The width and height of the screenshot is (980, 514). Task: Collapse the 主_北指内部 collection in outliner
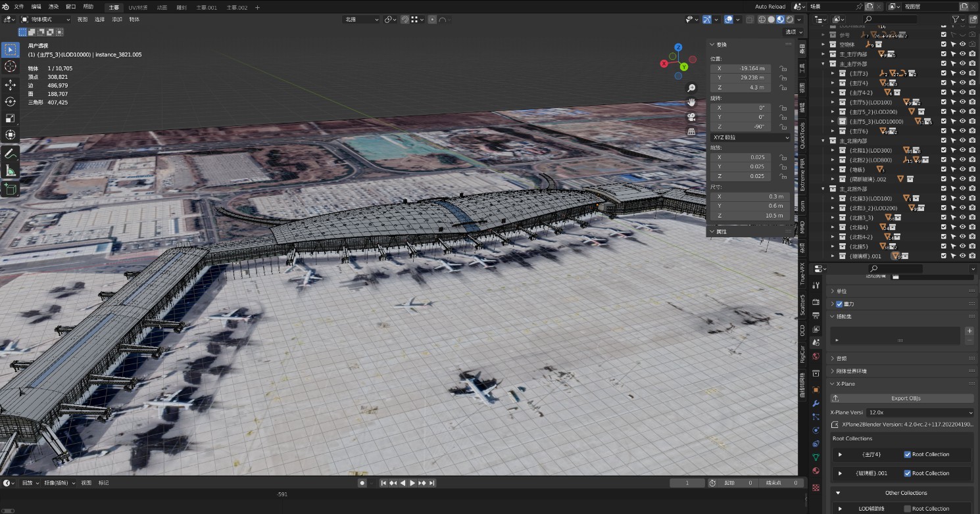coord(823,141)
